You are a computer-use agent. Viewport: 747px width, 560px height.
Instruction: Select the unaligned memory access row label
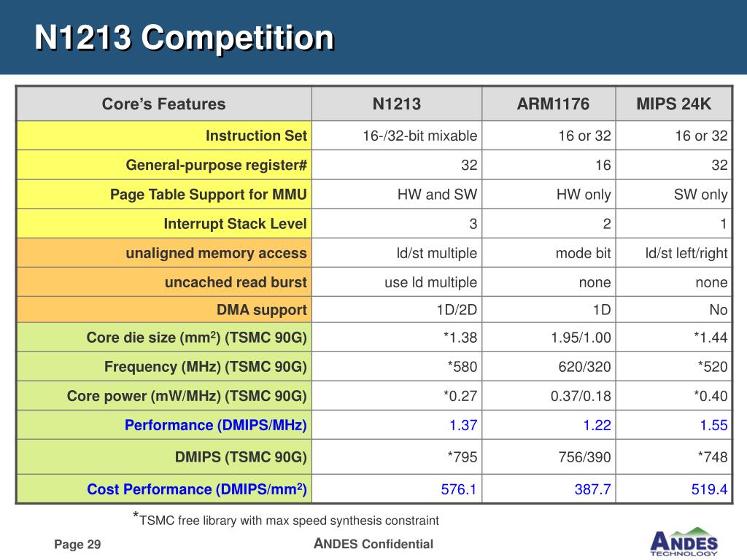pyautogui.click(x=216, y=253)
